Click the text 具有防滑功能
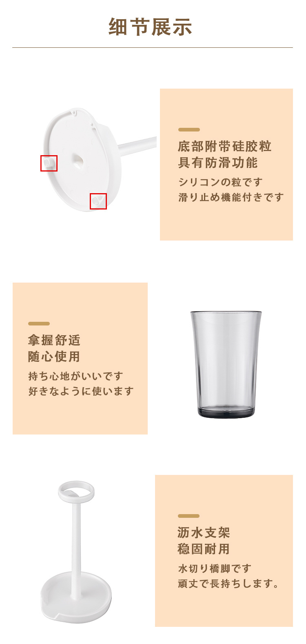This screenshot has height=644, width=306. coord(218,163)
